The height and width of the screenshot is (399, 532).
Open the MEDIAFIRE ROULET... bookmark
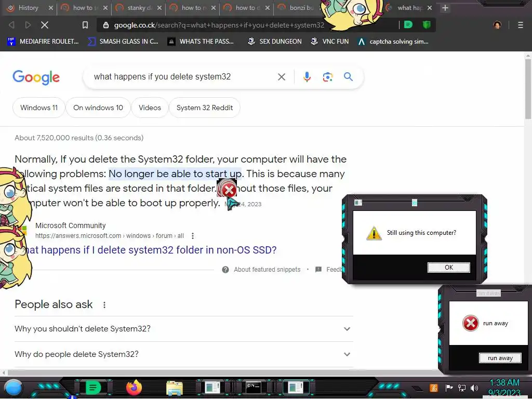[43, 42]
